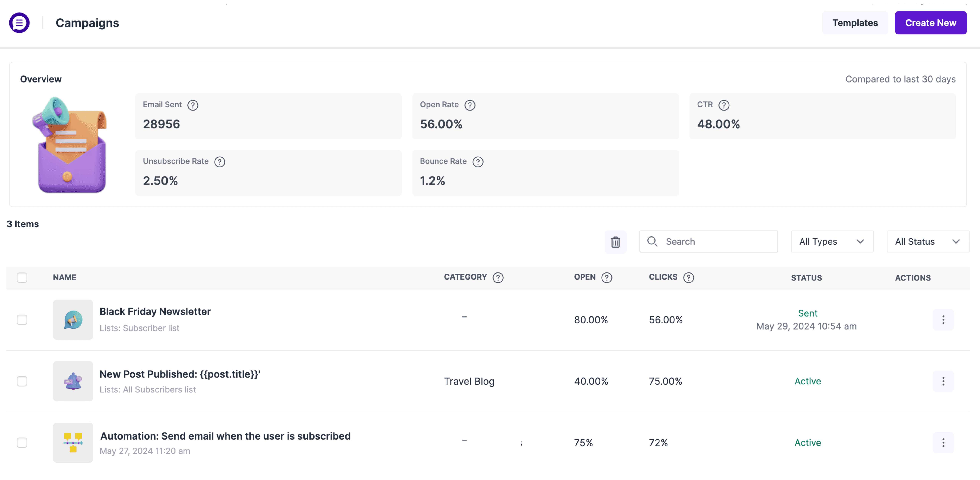Click the NAME column header

65,278
